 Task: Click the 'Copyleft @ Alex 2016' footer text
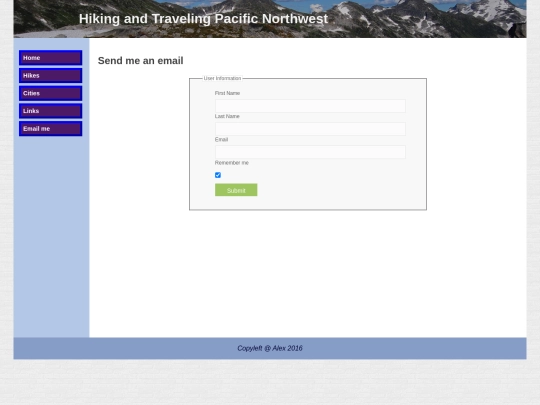pos(270,348)
